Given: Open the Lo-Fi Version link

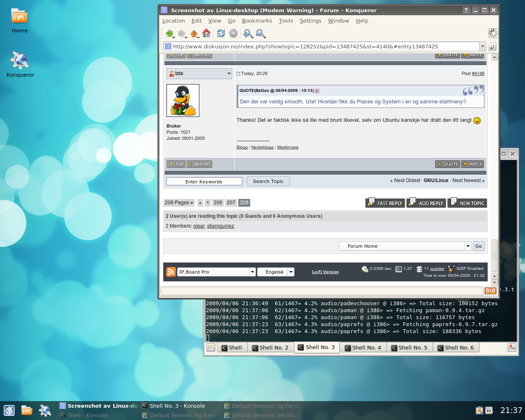Looking at the screenshot, I should [x=325, y=272].
